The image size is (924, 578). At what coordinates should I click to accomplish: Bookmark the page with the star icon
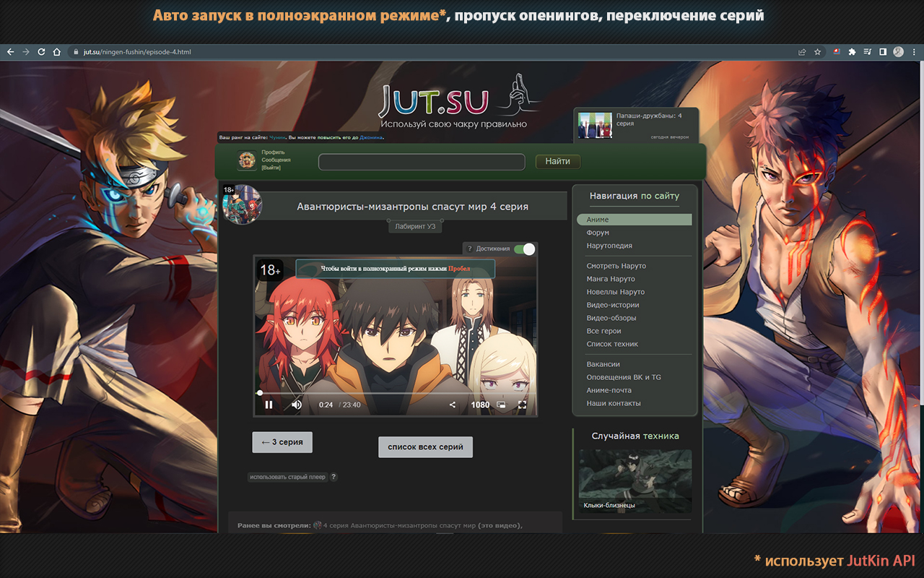(818, 52)
